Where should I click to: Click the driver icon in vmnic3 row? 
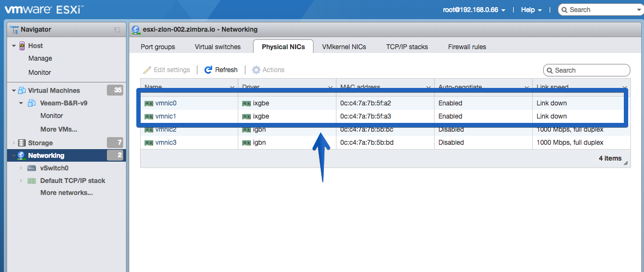246,143
